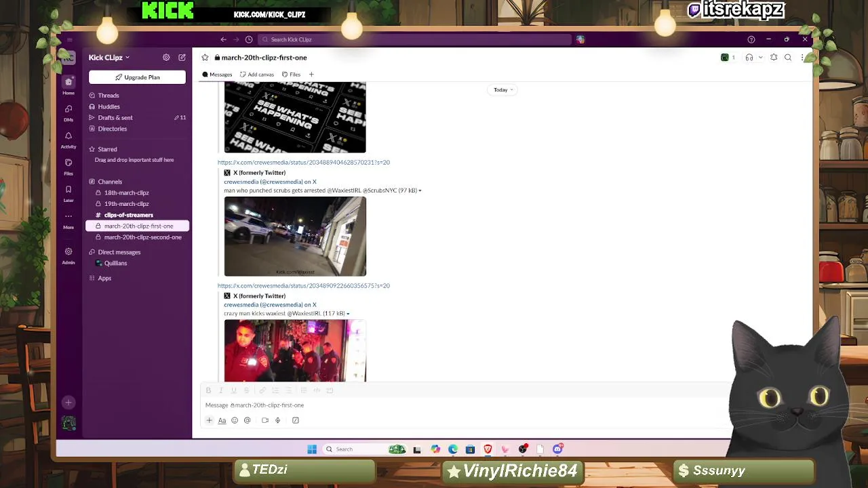The height and width of the screenshot is (488, 868).
Task: Open Directories in sidebar
Action: pos(137,129)
